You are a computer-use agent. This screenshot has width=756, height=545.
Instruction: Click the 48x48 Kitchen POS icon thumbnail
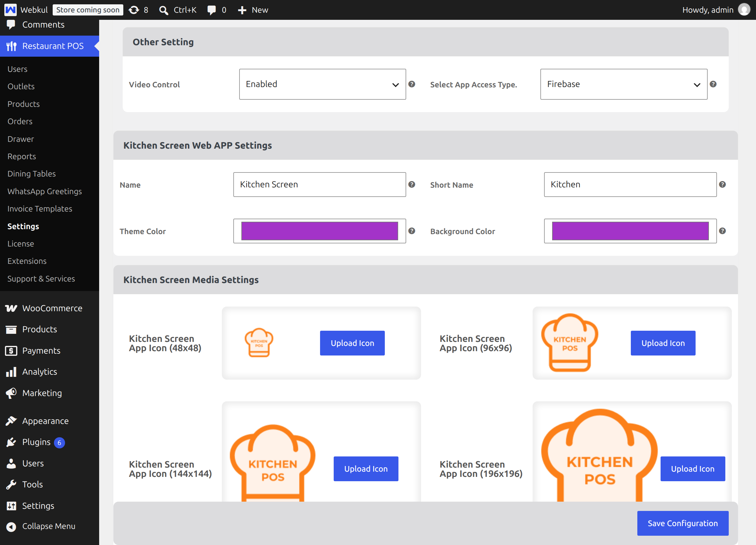point(259,342)
